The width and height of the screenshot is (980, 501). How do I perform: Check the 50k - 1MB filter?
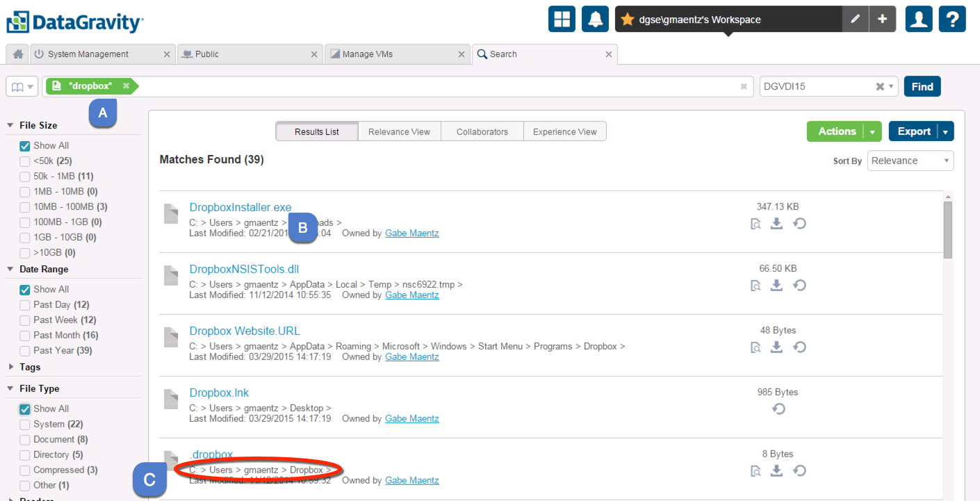[25, 176]
